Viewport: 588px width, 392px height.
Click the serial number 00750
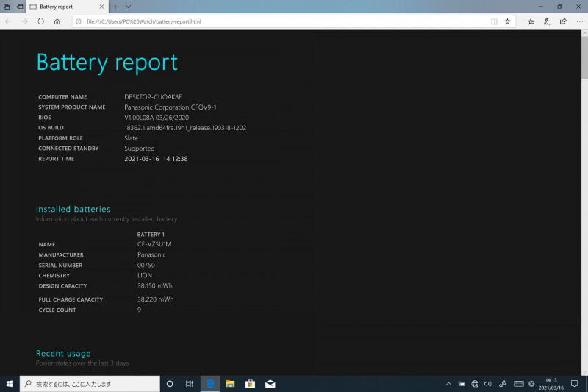coord(146,266)
